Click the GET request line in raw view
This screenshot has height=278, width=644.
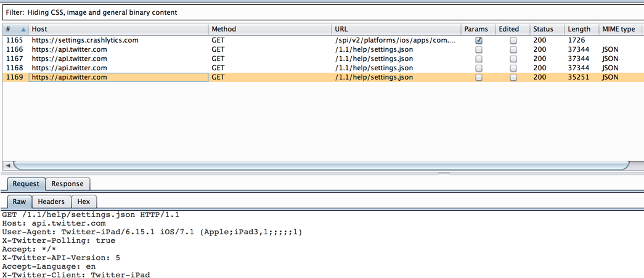91,215
